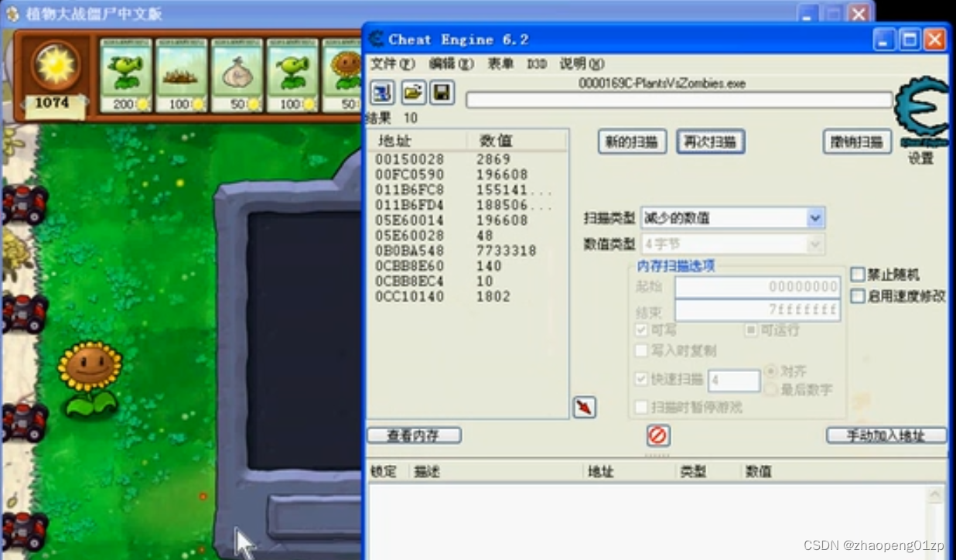Click the 数值 column header in results list
The image size is (956, 560).
517,140
